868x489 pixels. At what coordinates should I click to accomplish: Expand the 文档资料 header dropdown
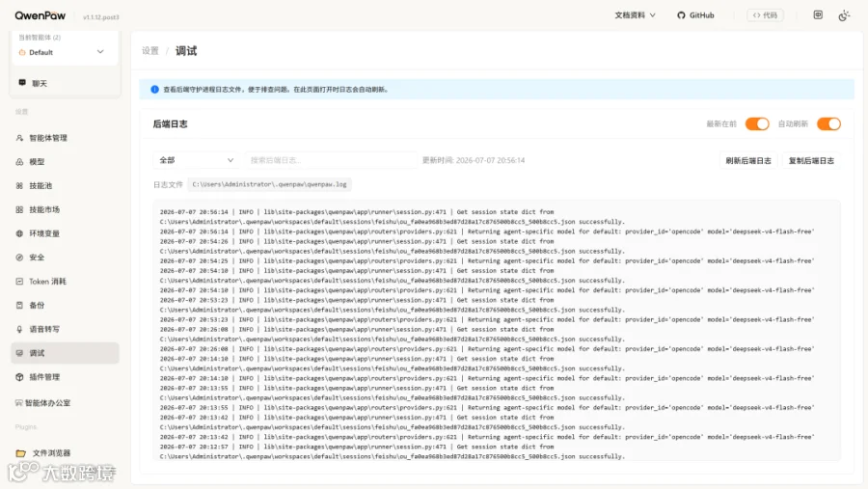(635, 15)
